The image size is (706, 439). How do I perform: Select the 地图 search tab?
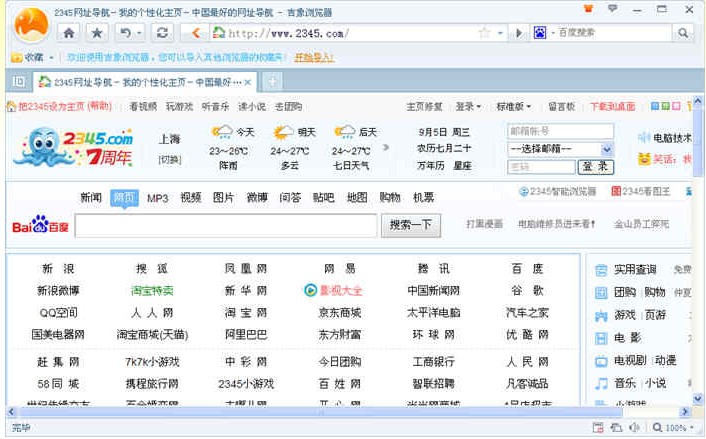point(357,198)
